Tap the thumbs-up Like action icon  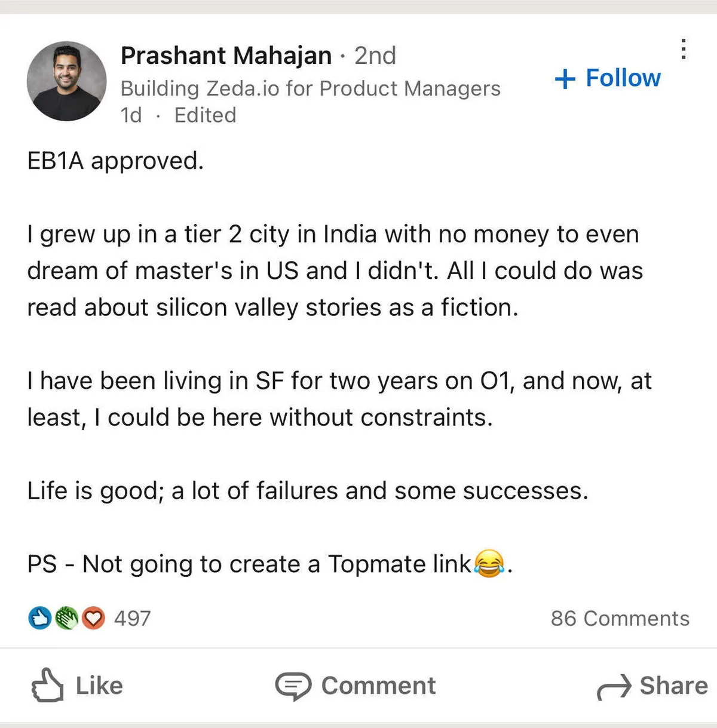(47, 686)
